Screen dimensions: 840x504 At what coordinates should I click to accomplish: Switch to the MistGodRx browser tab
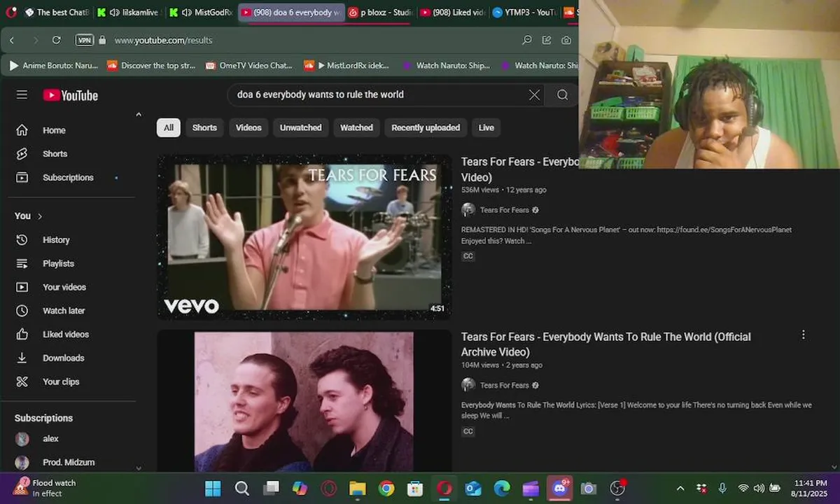(x=200, y=13)
